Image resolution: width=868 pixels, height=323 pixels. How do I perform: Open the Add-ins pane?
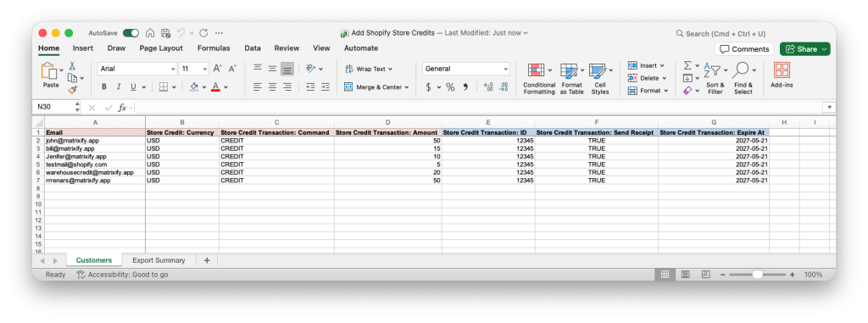point(782,75)
